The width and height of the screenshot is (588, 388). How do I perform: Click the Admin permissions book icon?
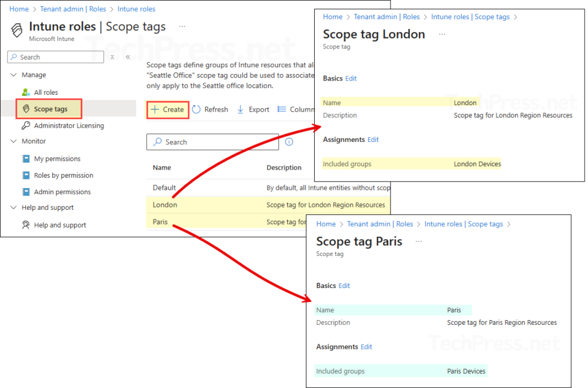[26, 192]
